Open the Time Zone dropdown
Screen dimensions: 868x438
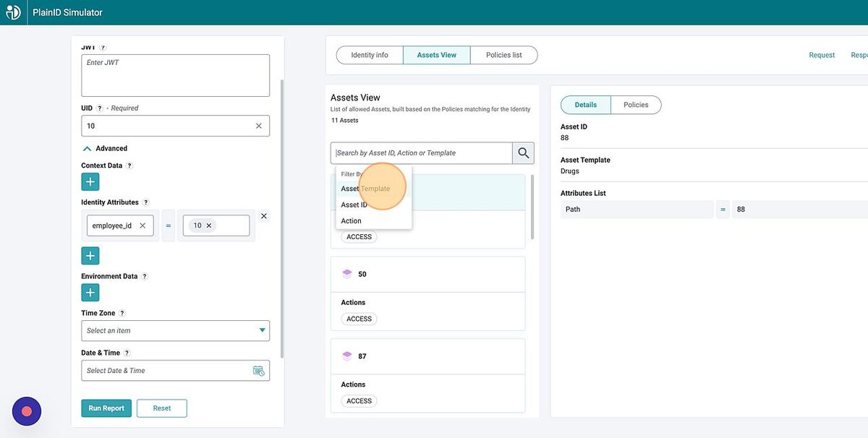click(176, 330)
